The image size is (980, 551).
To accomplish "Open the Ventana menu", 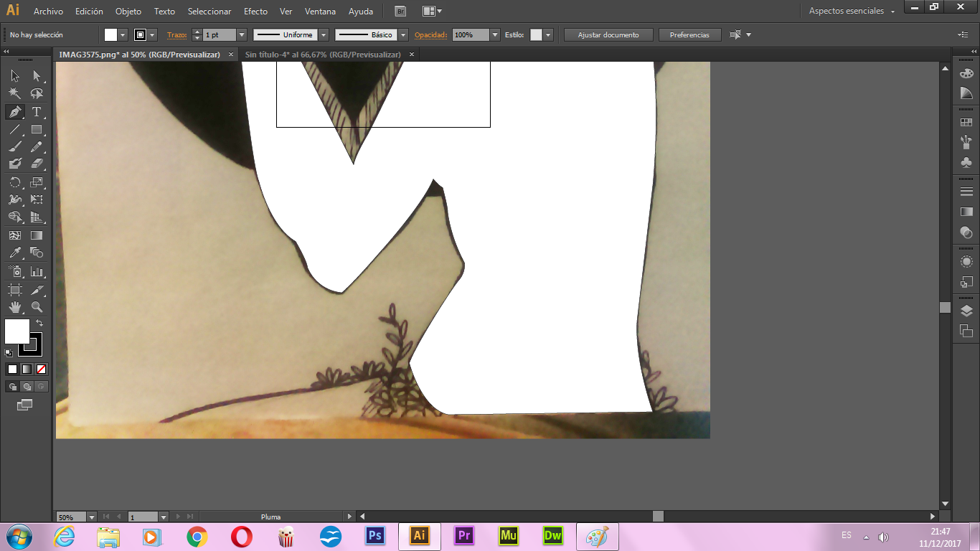I will [320, 11].
